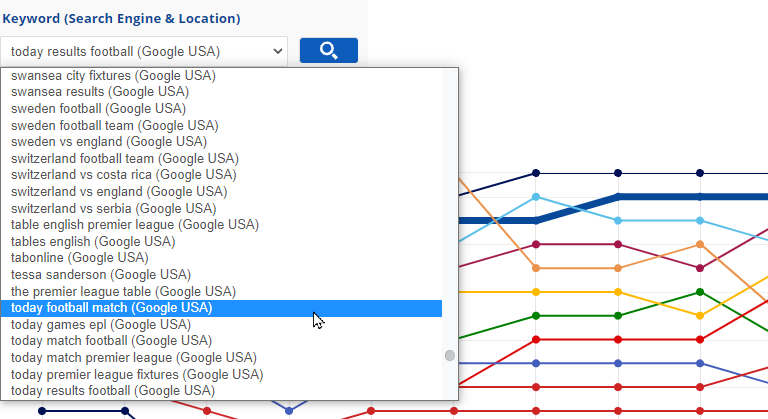Select 'tessa sanderson (Google USA)' option
The image size is (768, 419).
tap(101, 274)
